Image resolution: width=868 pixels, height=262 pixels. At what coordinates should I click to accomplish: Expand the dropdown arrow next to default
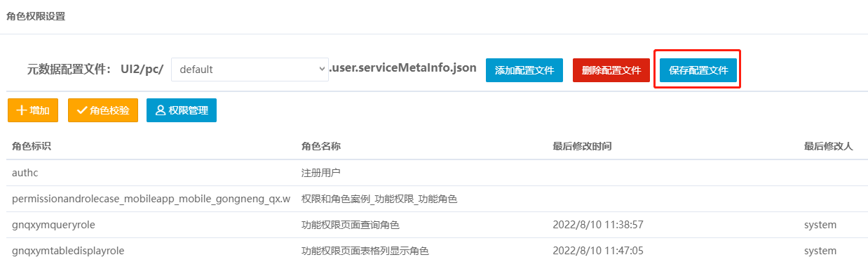coord(323,69)
